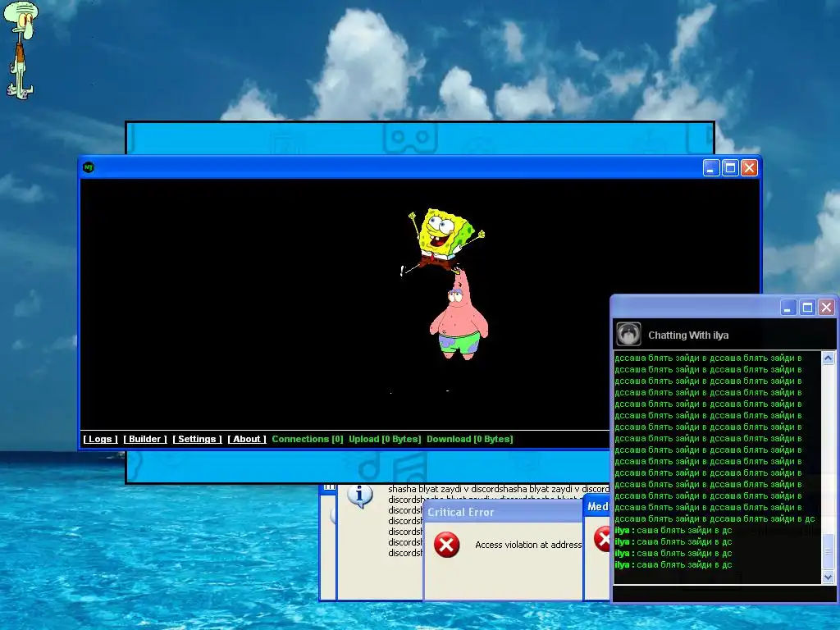
Task: Focus the chat message input field
Action: click(724, 594)
